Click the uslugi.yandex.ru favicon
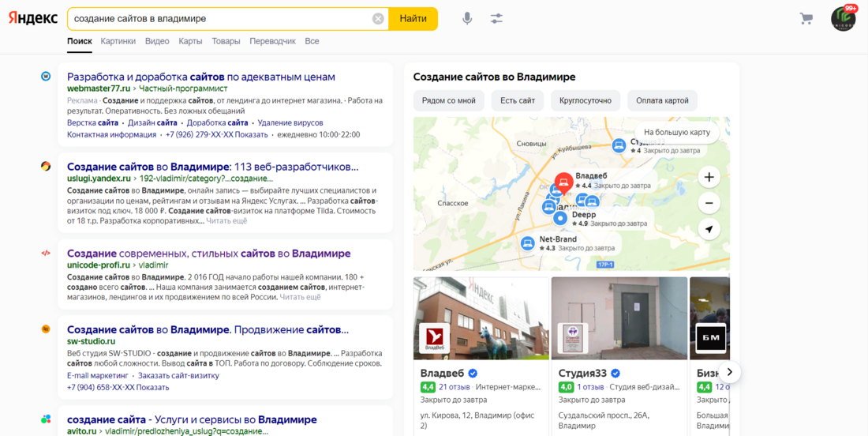The width and height of the screenshot is (868, 436). coord(46,166)
